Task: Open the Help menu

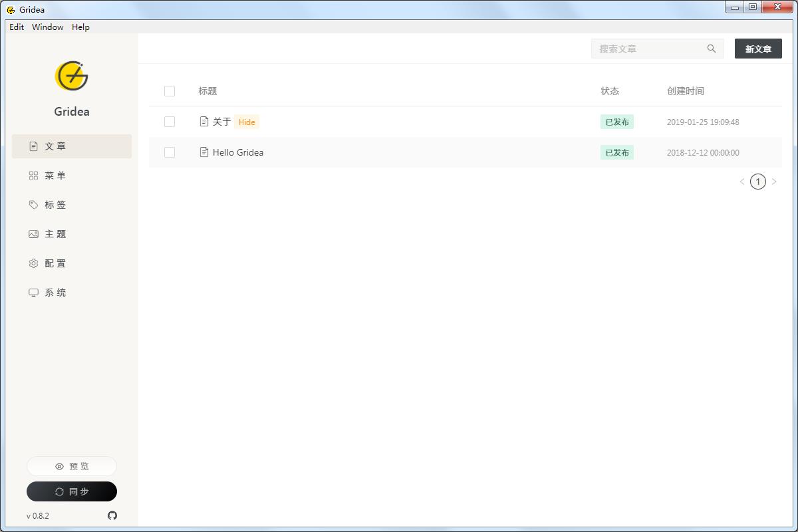Action: [80, 27]
